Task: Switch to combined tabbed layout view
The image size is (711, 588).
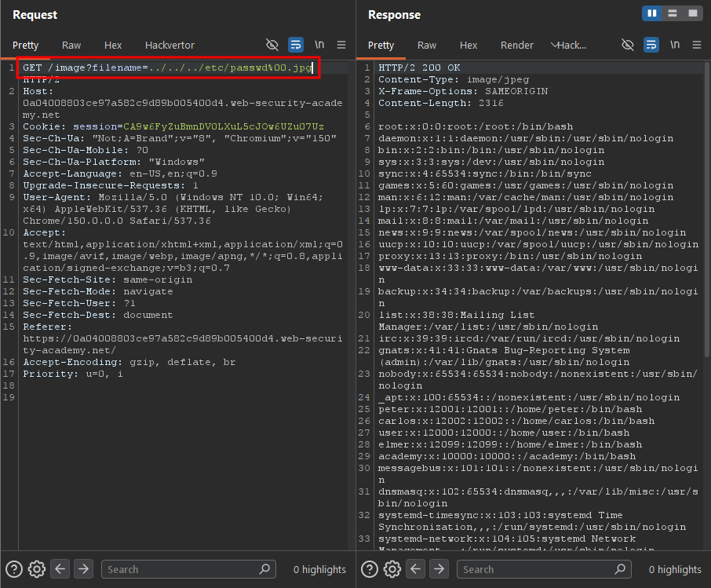Action: [x=693, y=13]
